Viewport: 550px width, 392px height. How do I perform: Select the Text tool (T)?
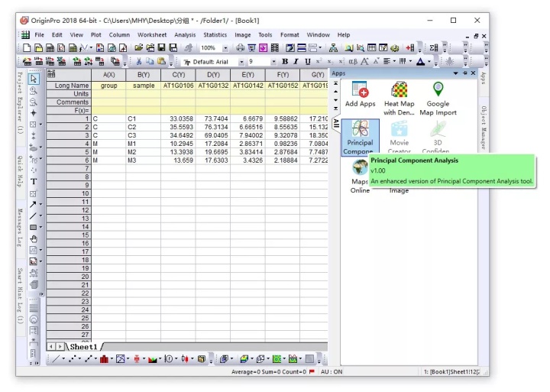click(x=34, y=181)
